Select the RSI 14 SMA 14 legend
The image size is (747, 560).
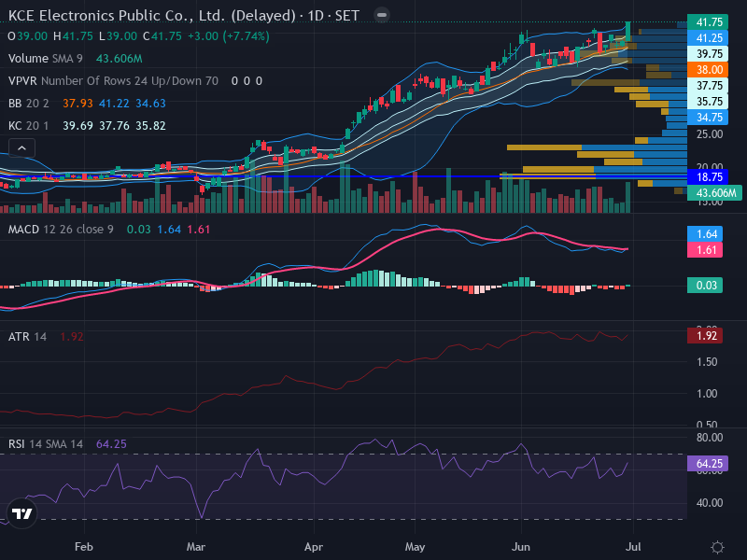(x=46, y=444)
